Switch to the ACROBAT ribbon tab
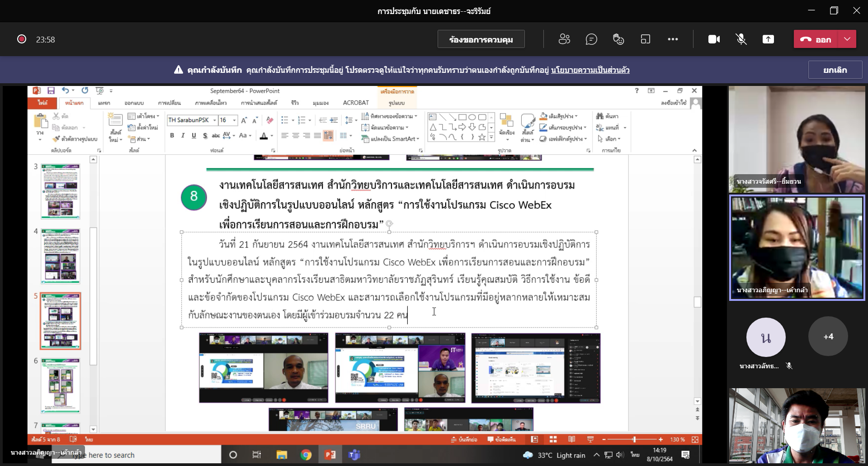Viewport: 868px width, 466px height. (x=356, y=103)
